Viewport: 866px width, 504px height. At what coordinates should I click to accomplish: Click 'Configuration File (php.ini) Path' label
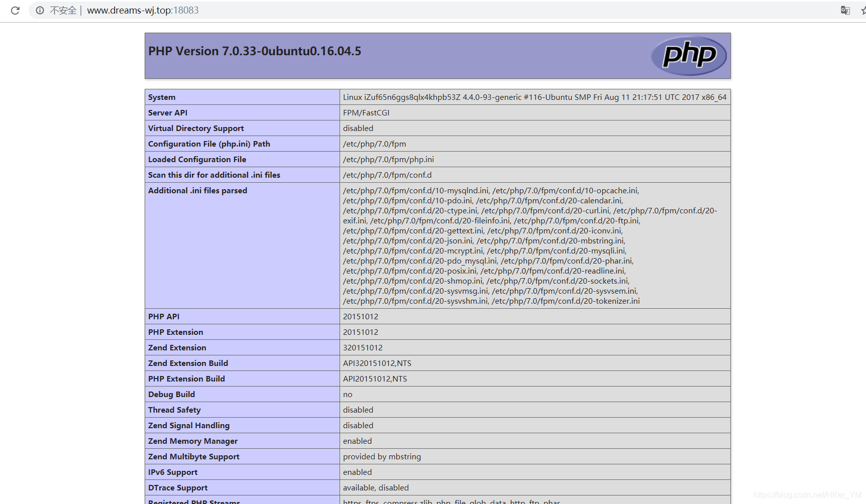pyautogui.click(x=209, y=144)
